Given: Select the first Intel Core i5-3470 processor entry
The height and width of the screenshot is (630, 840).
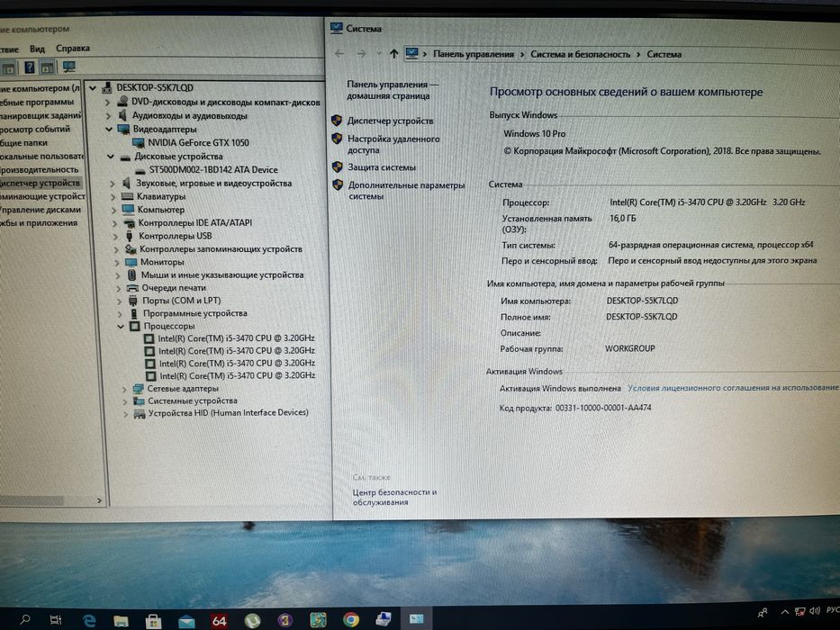Looking at the screenshot, I should 236,338.
